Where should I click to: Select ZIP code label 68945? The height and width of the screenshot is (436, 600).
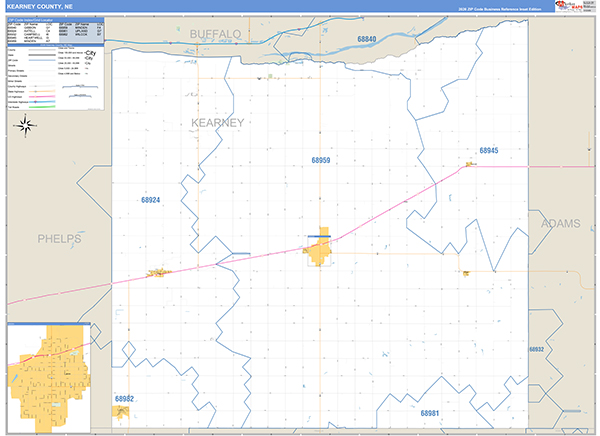click(x=489, y=150)
